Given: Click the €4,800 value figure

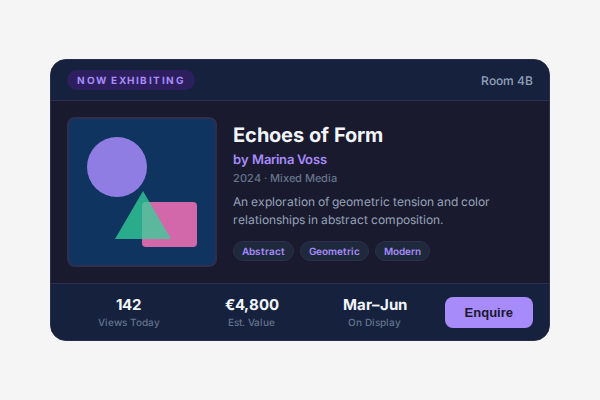Looking at the screenshot, I should 252,305.
